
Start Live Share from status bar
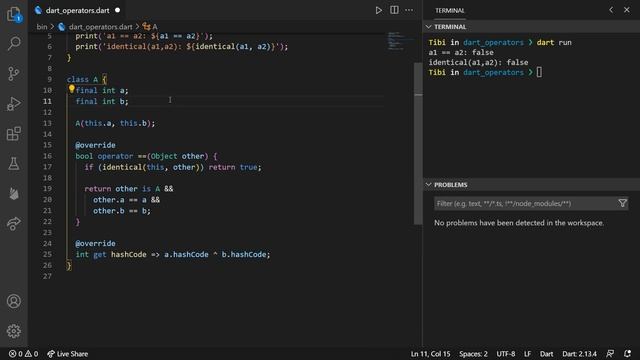pos(68,354)
